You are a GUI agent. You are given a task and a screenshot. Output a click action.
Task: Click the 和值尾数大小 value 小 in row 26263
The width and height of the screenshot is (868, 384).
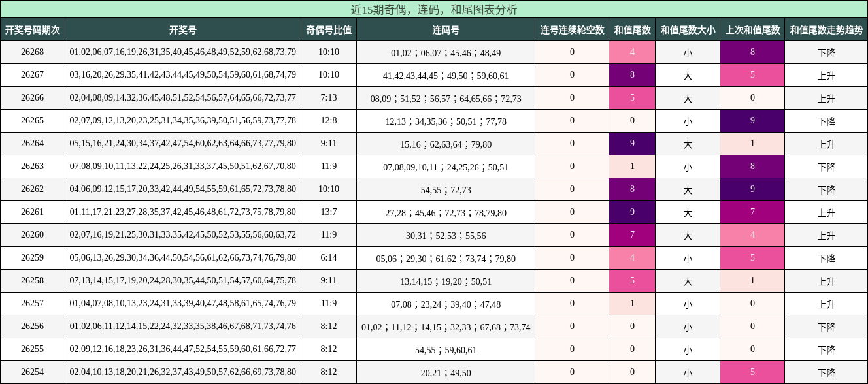688,167
